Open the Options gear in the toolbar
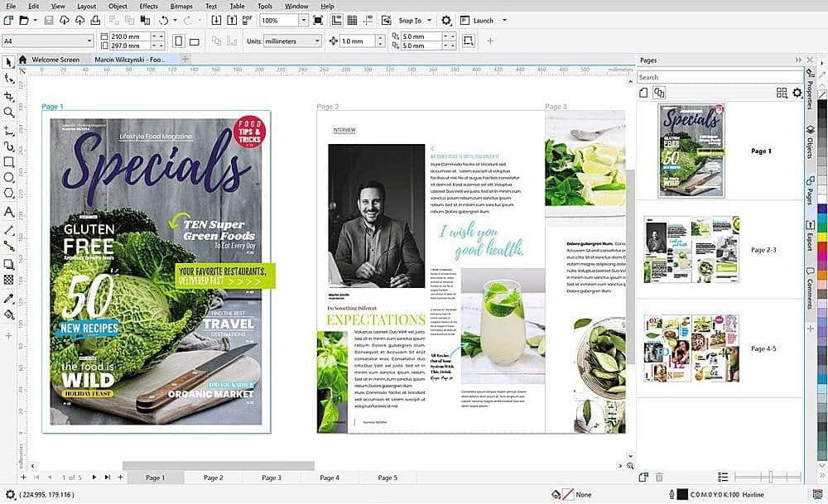The height and width of the screenshot is (504, 828). point(446,20)
